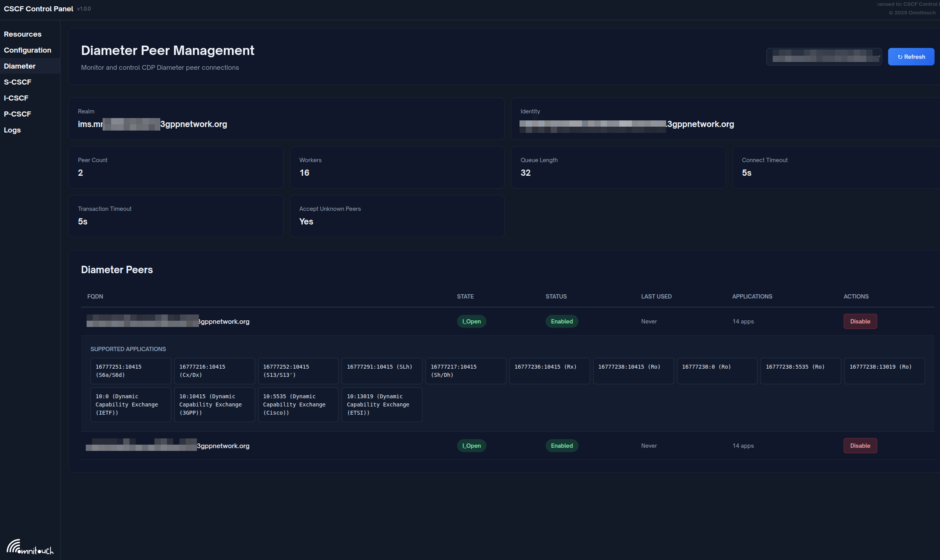Click the 10:5535 Dynamic Capability Exchange (Cisco) chip
The height and width of the screenshot is (560, 940).
pyautogui.click(x=298, y=404)
